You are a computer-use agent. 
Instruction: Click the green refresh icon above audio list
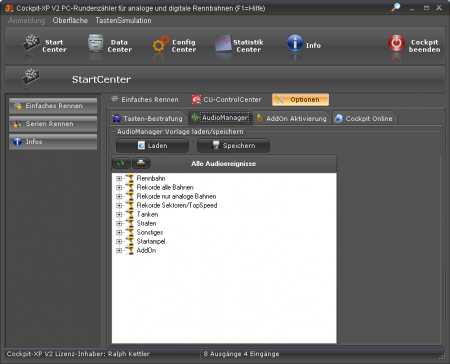coord(121,163)
